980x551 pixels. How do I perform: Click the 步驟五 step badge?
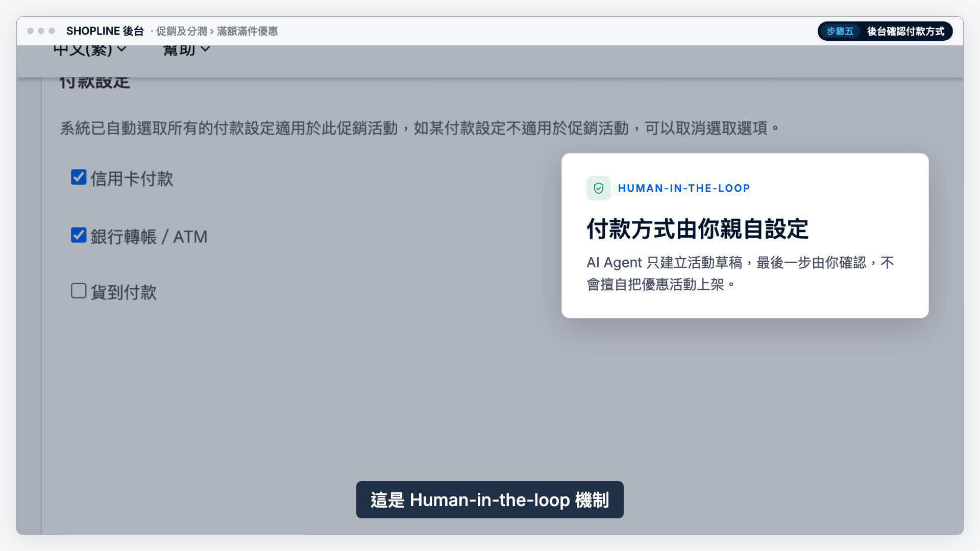point(840,31)
